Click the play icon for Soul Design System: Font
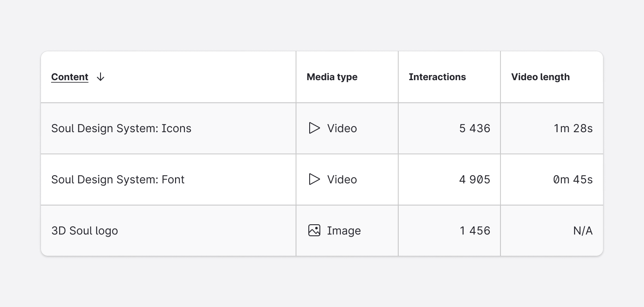The image size is (644, 307). 314,179
